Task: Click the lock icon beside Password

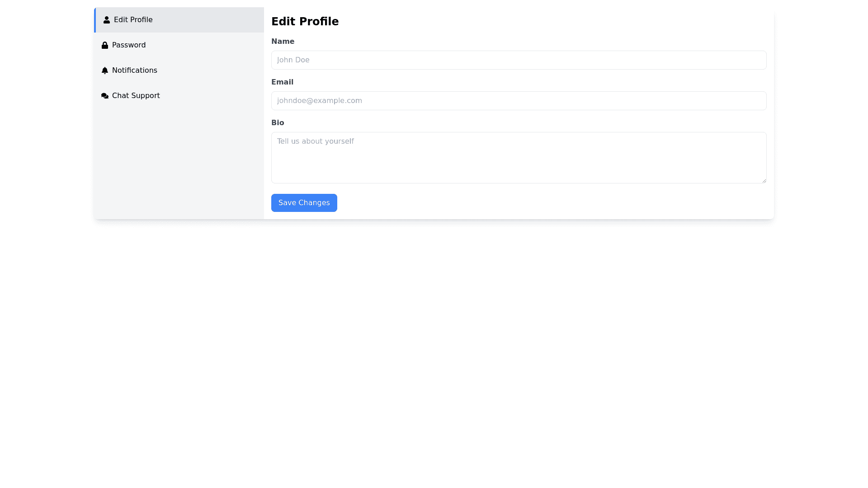Action: [105, 45]
